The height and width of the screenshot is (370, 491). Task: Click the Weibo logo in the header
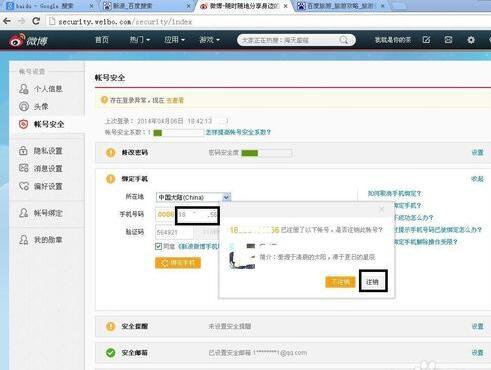[x=28, y=40]
